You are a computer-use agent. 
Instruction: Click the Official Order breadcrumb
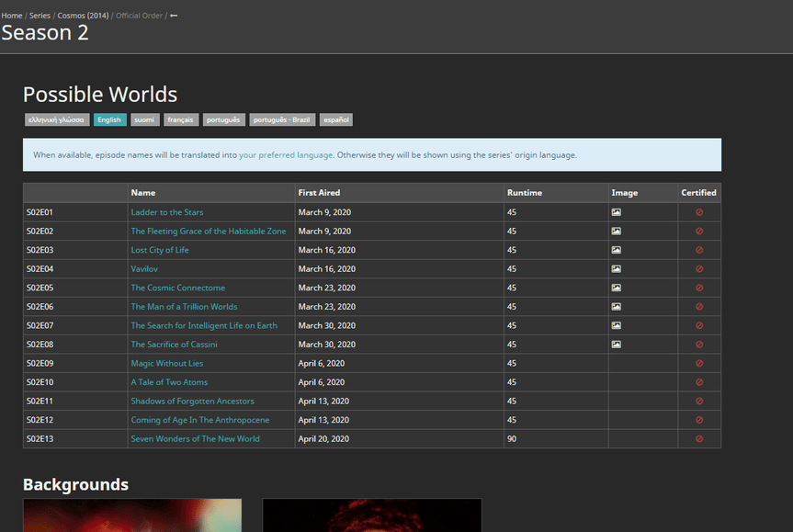click(x=139, y=16)
